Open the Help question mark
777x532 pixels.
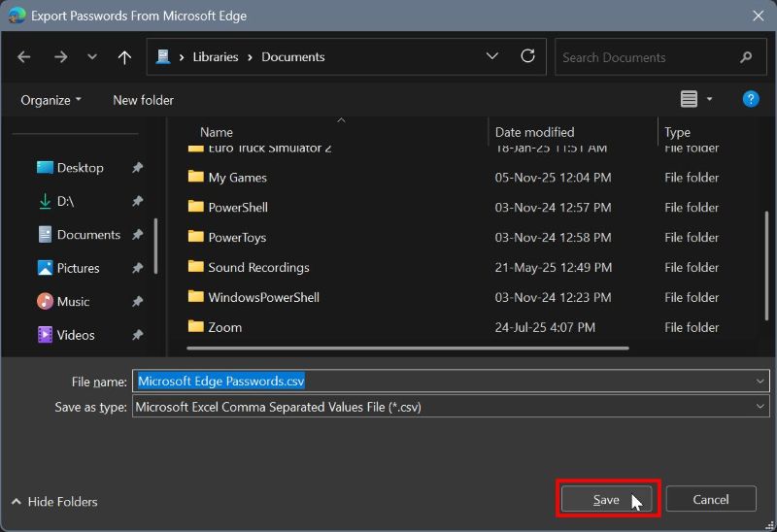[x=751, y=99]
